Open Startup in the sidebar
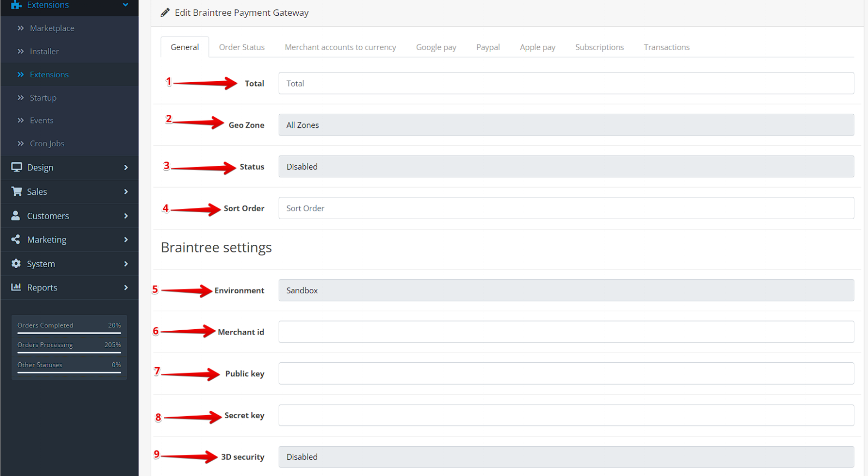 click(x=43, y=97)
